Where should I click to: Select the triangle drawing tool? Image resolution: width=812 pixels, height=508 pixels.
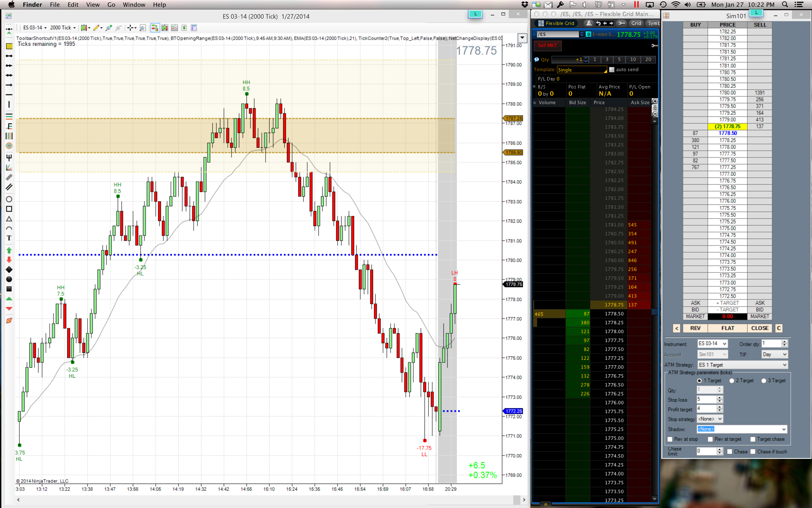click(x=9, y=219)
